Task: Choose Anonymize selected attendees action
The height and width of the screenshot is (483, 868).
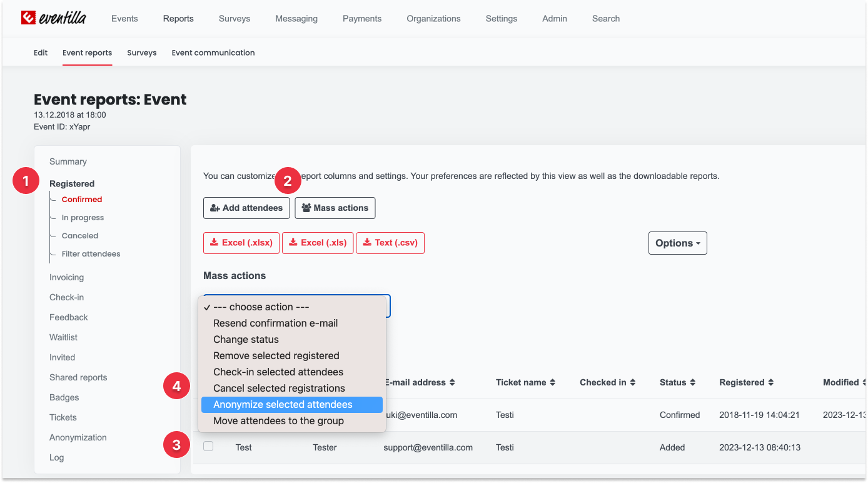Action: (x=292, y=405)
